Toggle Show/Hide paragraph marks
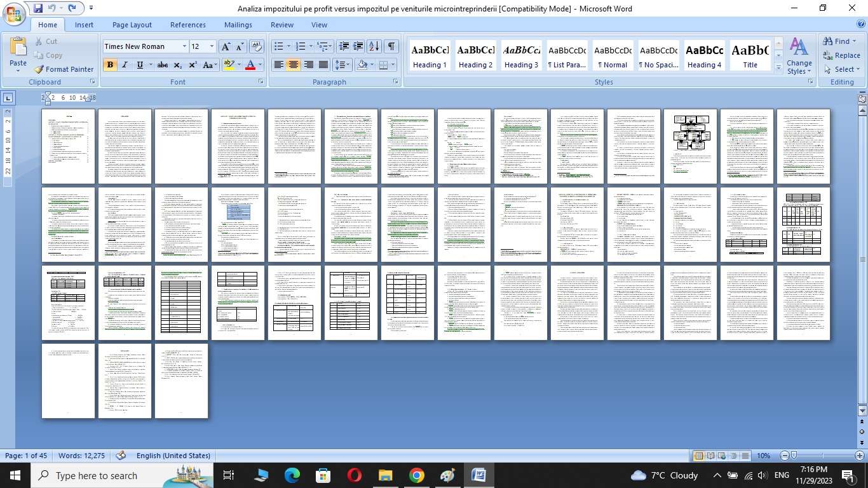 [x=391, y=46]
